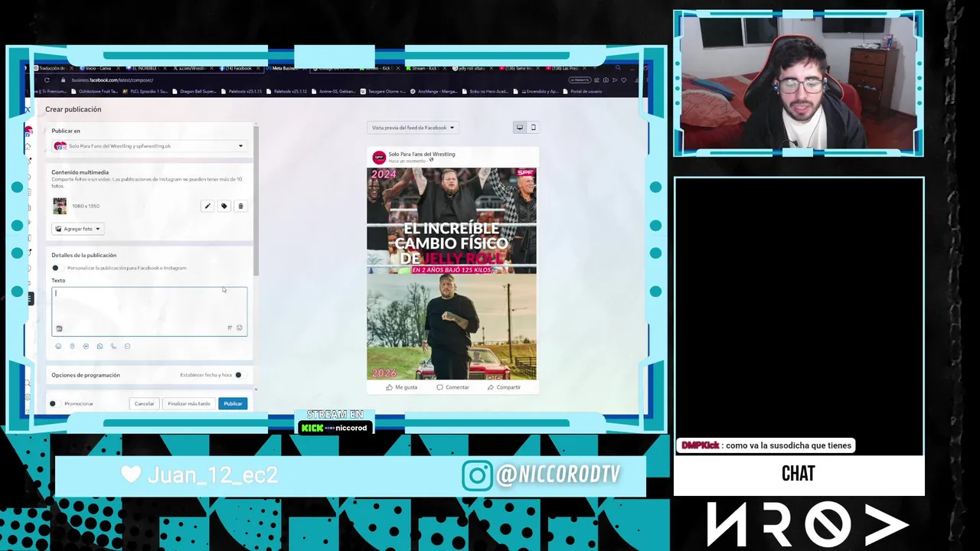
Task: Switch preview to desktop view
Action: (520, 128)
